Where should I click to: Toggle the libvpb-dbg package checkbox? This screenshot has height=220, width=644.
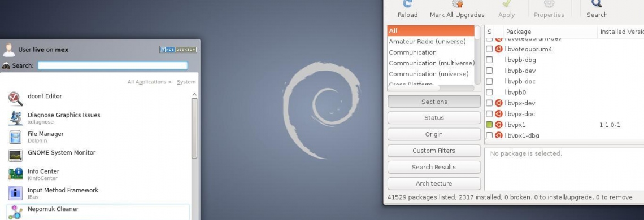[x=489, y=60]
